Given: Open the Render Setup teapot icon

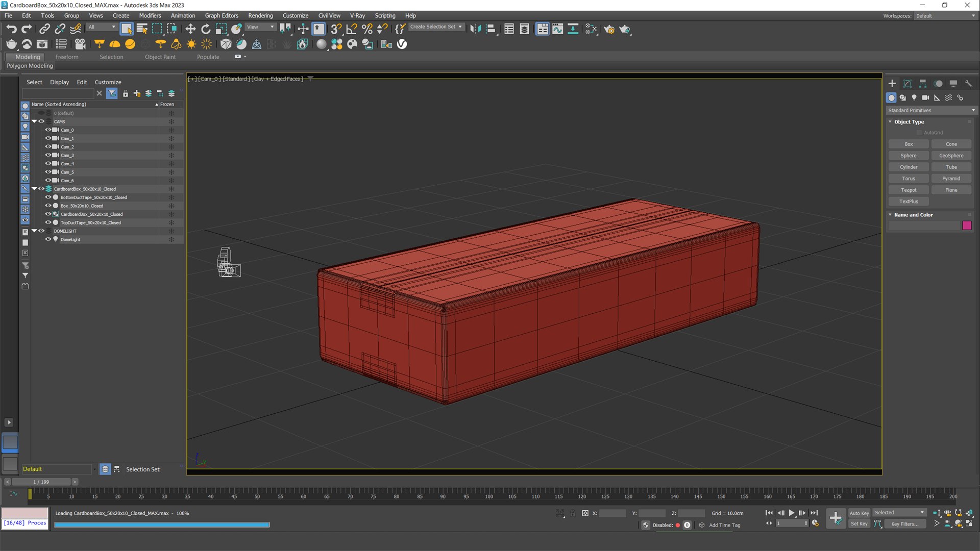Looking at the screenshot, I should (609, 29).
